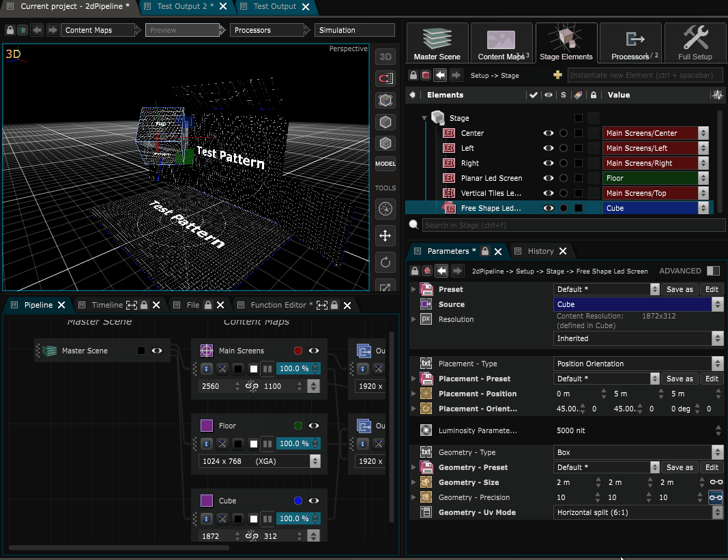
Task: Open the Geometry Type Box dropdown
Action: click(638, 452)
